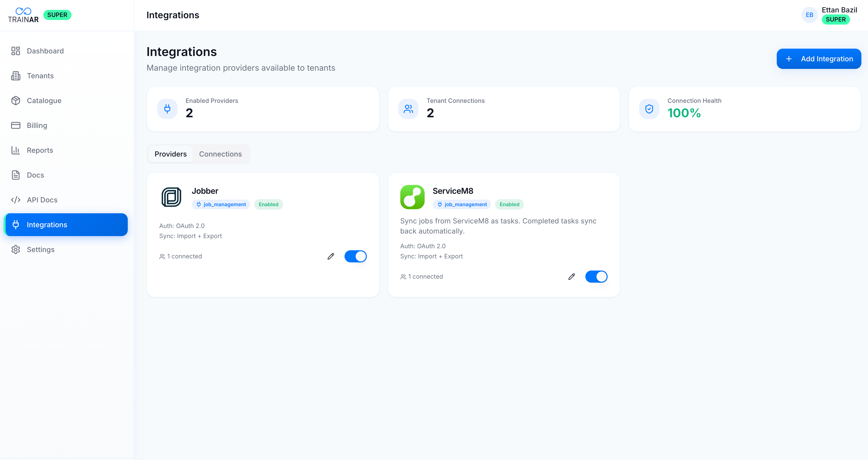Screen dimensions: 868x460
Task: Open the EB user avatar menu
Action: [x=810, y=14]
